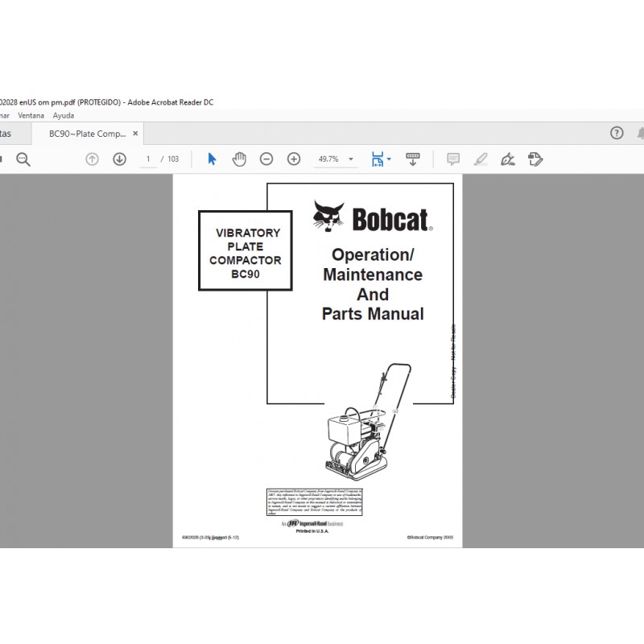Click the page number input field
This screenshot has height=644, width=644.
point(148,159)
